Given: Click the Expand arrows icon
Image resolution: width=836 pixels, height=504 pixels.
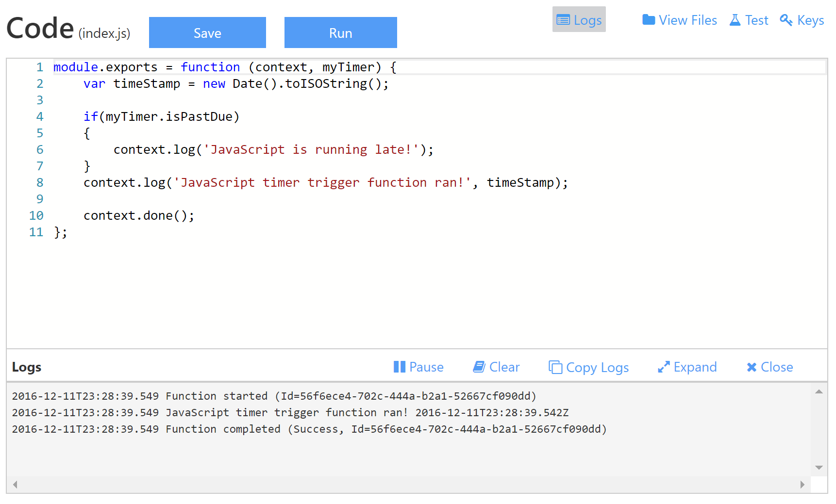Looking at the screenshot, I should point(663,367).
